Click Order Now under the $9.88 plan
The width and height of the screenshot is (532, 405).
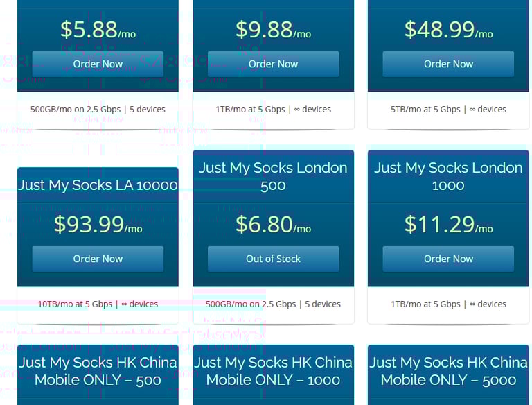[273, 64]
